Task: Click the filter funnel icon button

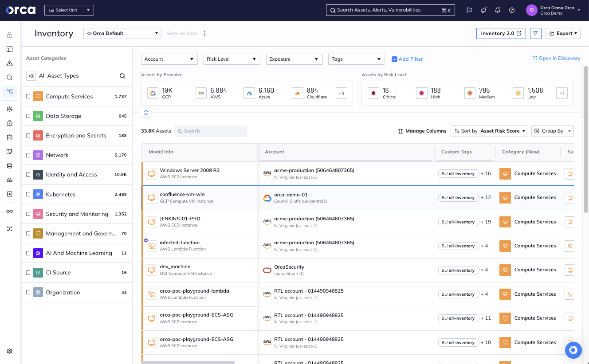Action: point(535,33)
